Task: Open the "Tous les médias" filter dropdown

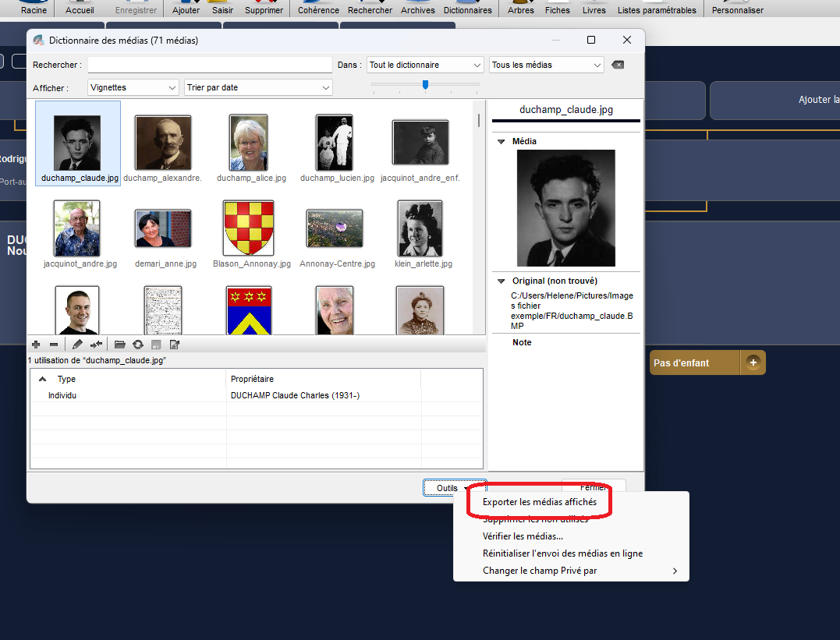Action: (x=546, y=65)
